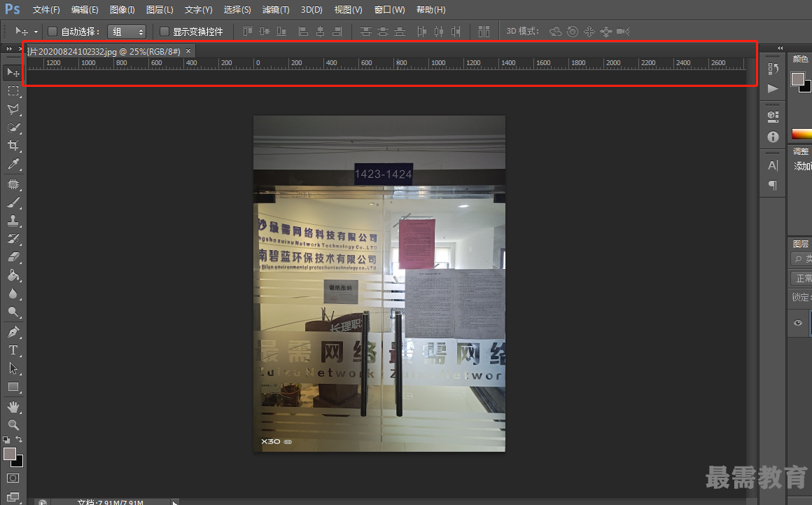Open the 图层(L) menu
The image size is (812, 505).
[x=160, y=10]
